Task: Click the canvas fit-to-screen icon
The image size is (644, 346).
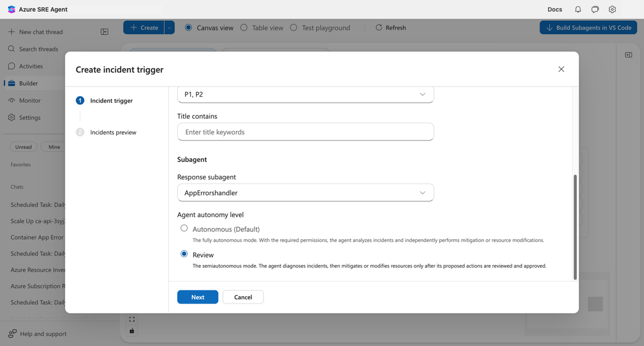Action: pyautogui.click(x=131, y=319)
